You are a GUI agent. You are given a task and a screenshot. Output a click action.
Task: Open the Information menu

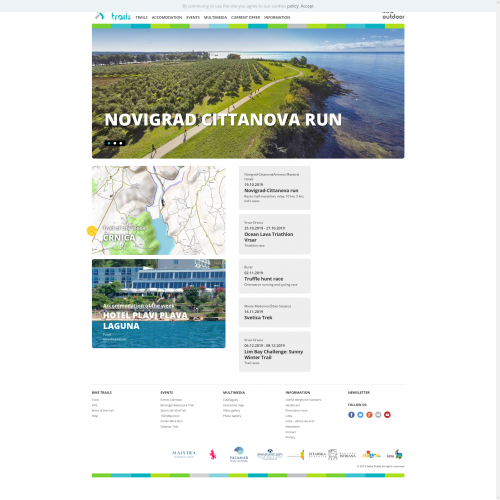point(277,17)
